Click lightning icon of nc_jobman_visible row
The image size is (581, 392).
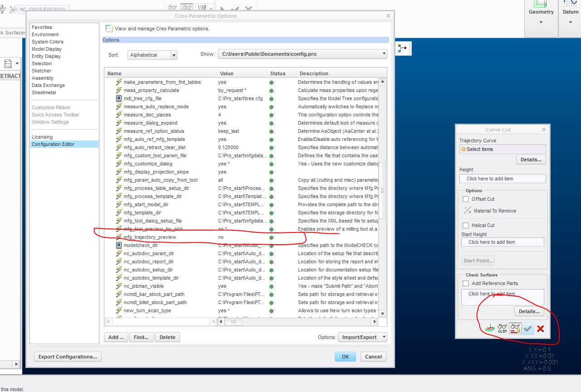click(119, 286)
